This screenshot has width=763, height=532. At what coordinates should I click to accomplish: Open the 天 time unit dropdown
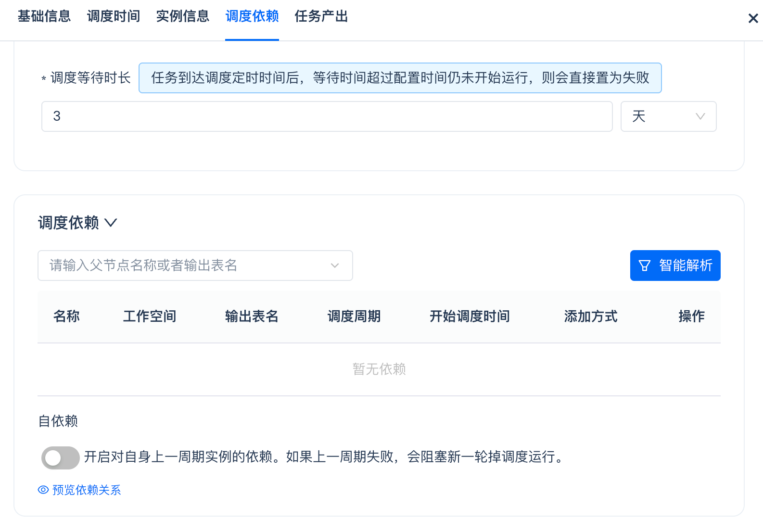668,116
